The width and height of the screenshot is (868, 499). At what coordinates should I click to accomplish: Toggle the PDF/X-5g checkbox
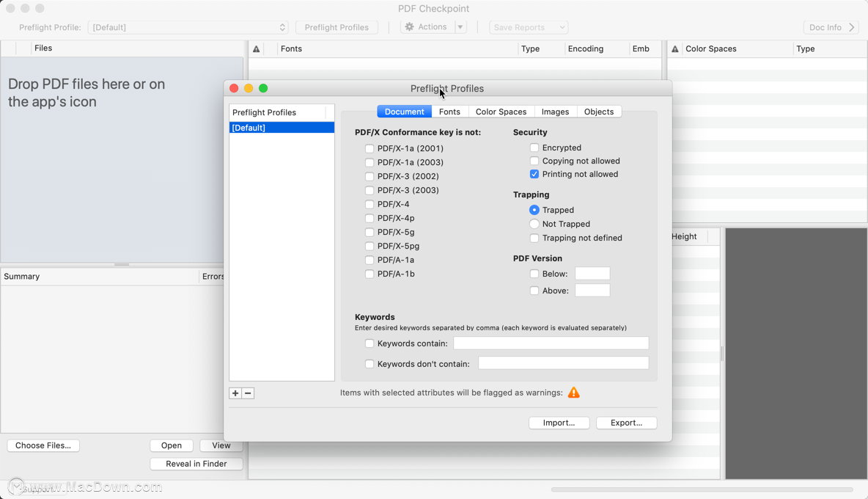pyautogui.click(x=369, y=232)
